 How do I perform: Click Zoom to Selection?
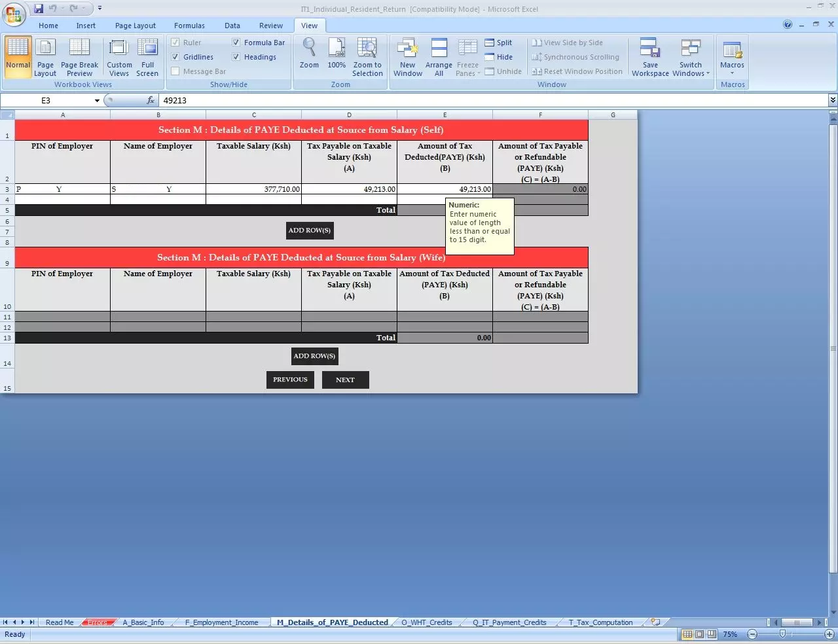367,58
